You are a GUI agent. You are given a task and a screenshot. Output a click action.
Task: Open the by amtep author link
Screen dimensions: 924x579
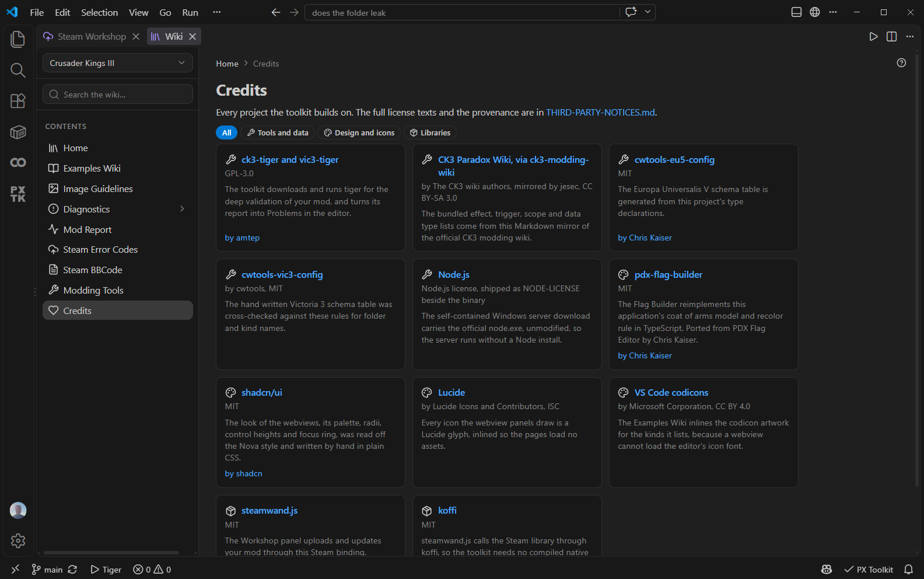pyautogui.click(x=242, y=238)
